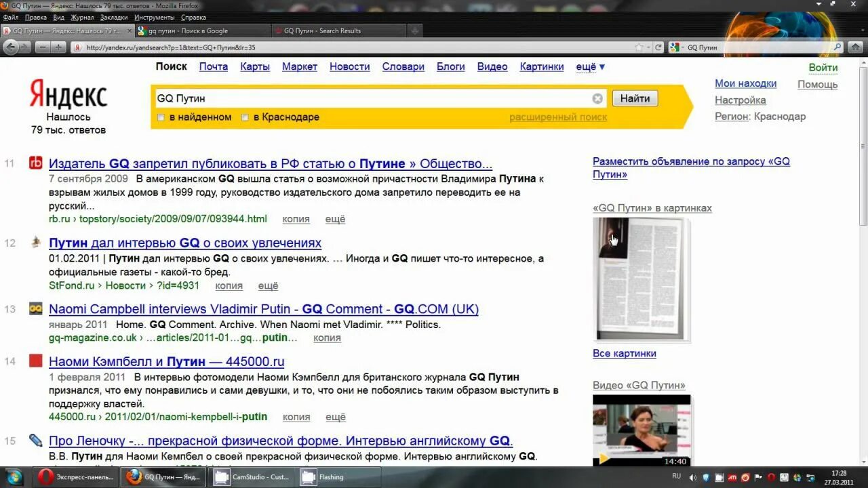Click the StFond favicon beside result 12
The image size is (868, 488).
(36, 242)
